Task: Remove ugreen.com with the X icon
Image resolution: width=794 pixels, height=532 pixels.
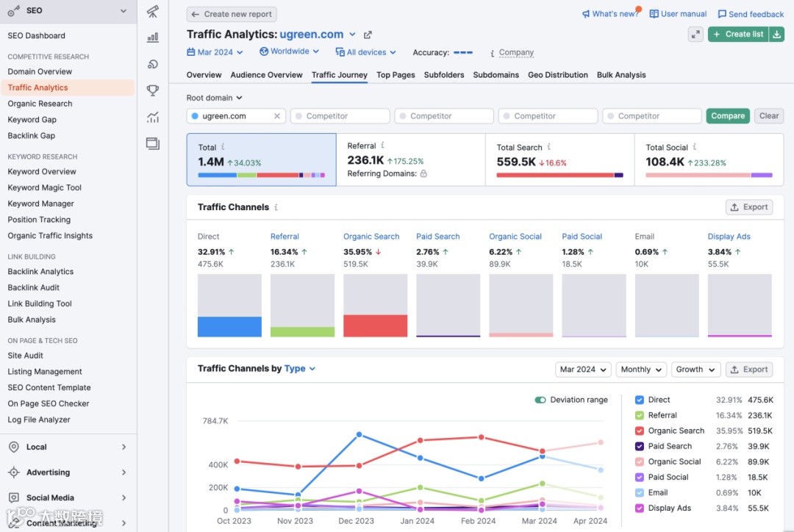Action: (x=277, y=116)
